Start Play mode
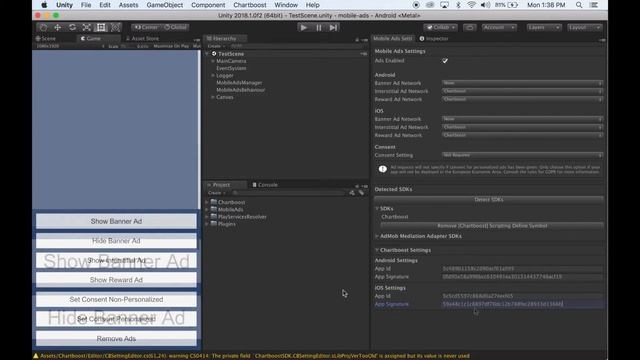 304,28
